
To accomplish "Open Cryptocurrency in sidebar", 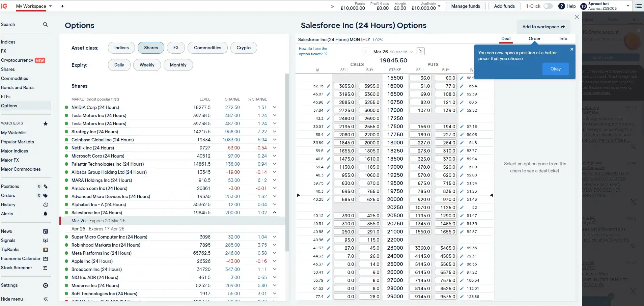I will pos(17,60).
